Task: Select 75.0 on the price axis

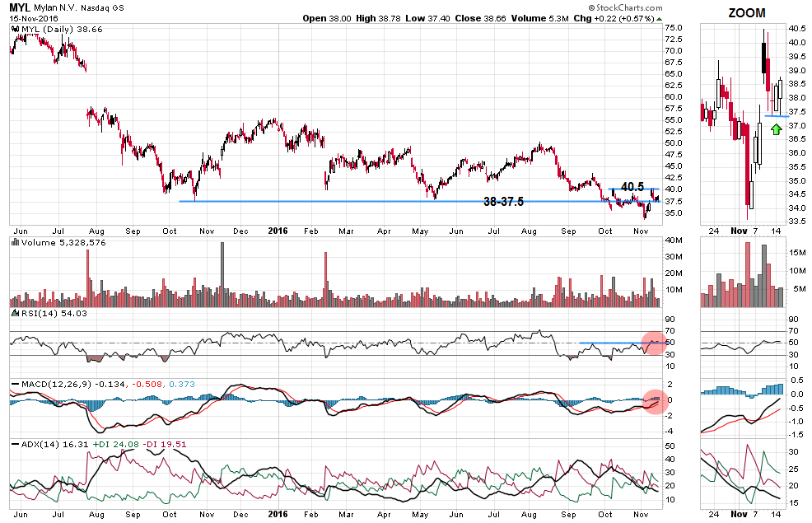Action: pos(673,28)
